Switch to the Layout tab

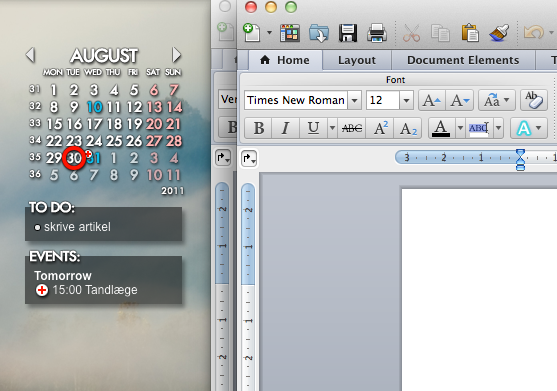pyautogui.click(x=357, y=60)
